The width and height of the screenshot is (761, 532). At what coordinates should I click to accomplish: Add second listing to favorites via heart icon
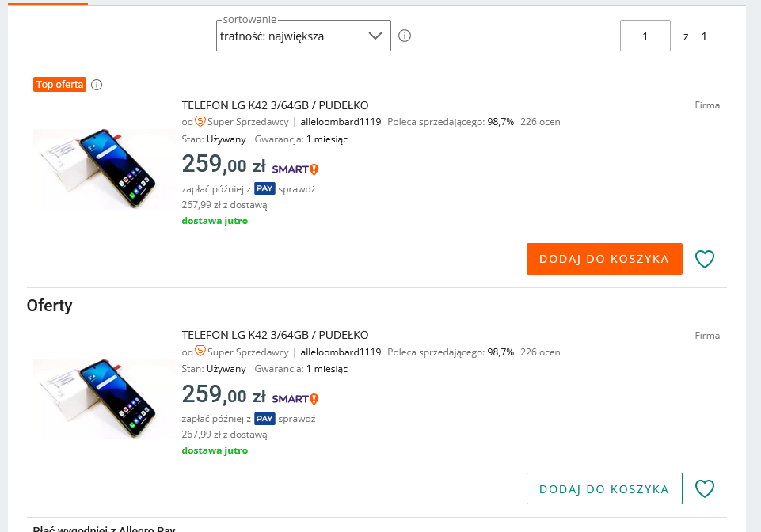[705, 488]
